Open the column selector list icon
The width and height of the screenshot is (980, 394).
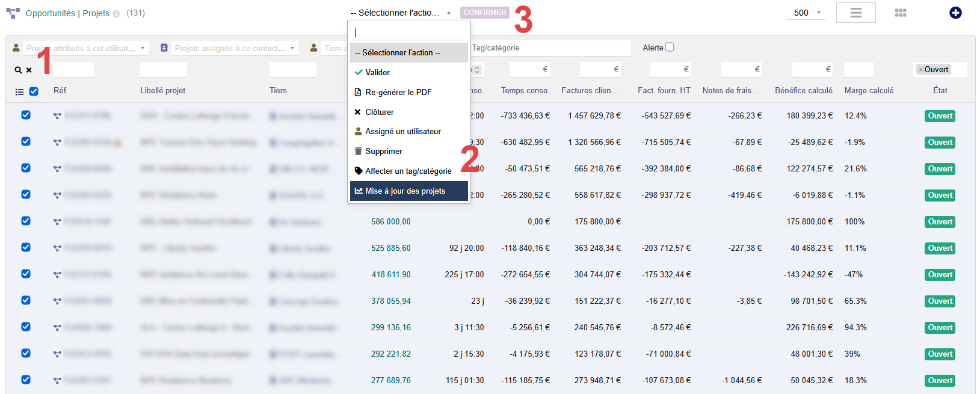[x=19, y=92]
